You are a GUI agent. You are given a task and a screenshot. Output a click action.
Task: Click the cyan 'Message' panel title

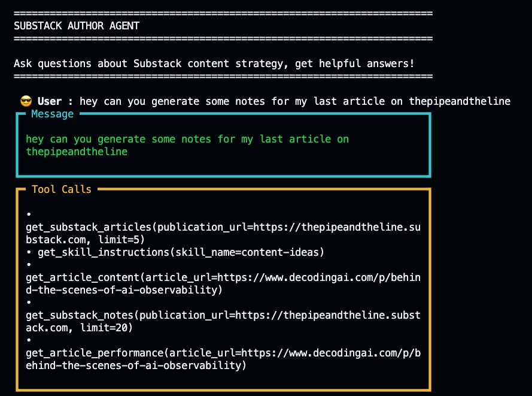coord(52,114)
